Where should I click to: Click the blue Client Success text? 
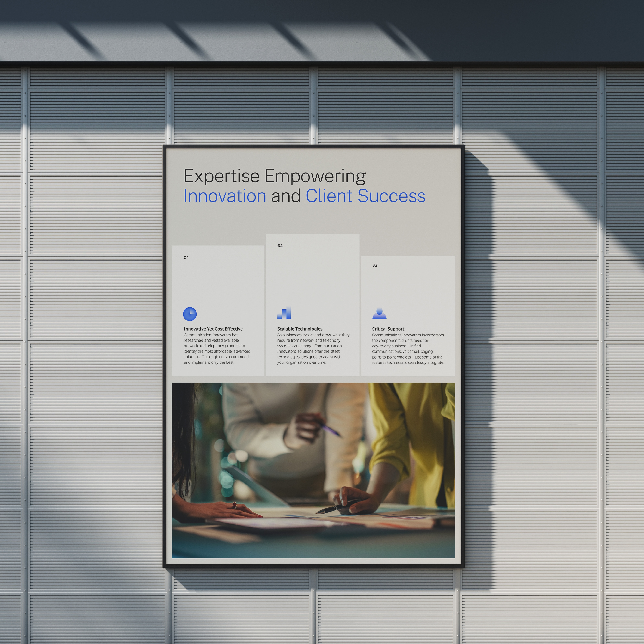[x=365, y=196]
